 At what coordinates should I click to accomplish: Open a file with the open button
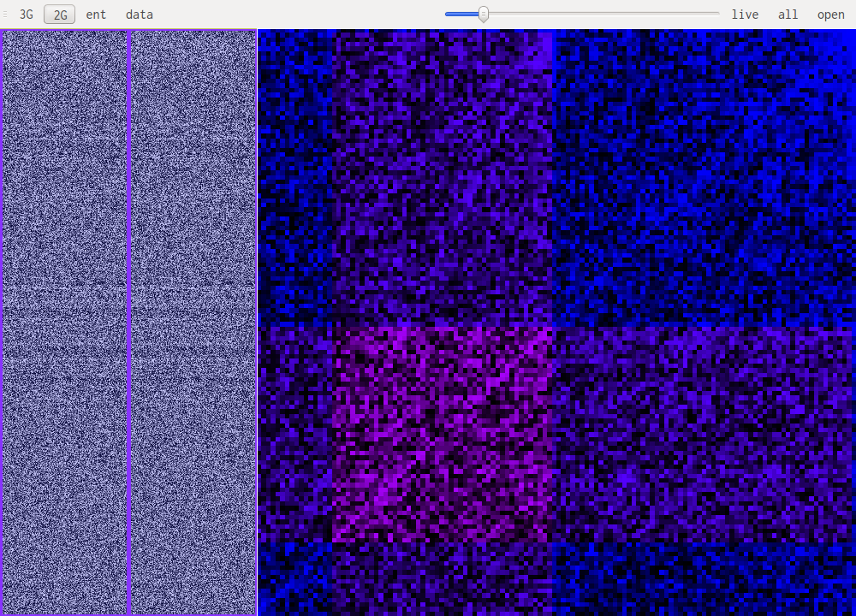[x=830, y=15]
